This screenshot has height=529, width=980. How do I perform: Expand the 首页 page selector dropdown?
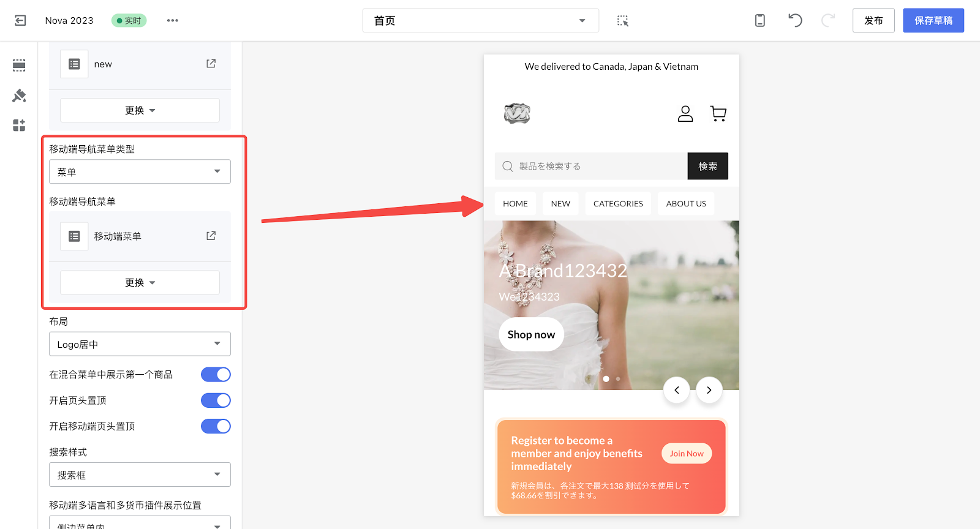[x=480, y=21]
